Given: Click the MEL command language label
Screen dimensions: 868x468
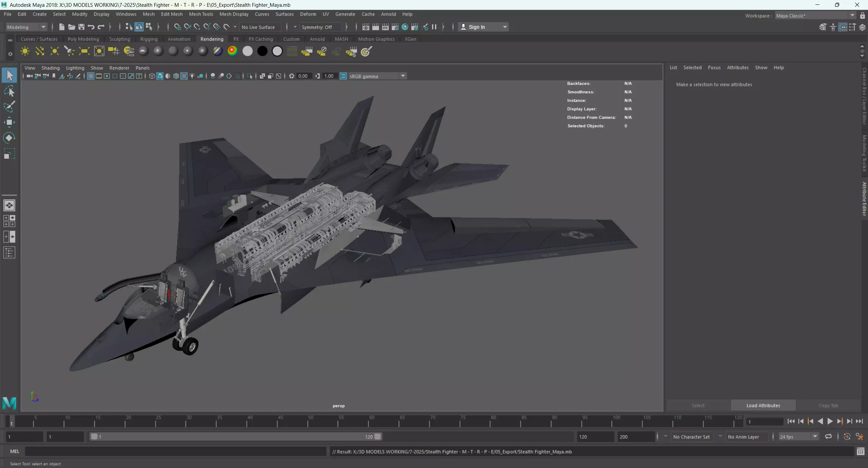Looking at the screenshot, I should pos(15,451).
